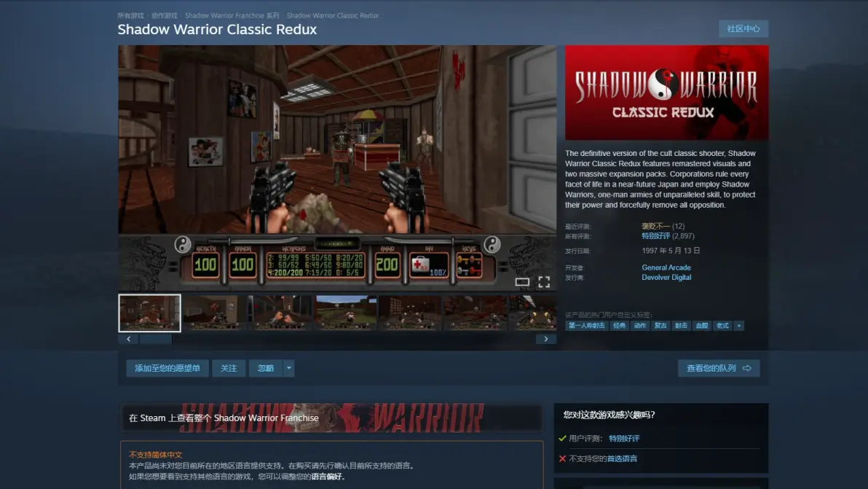Click the release date 1997 年 5 月 13 日

click(x=671, y=251)
